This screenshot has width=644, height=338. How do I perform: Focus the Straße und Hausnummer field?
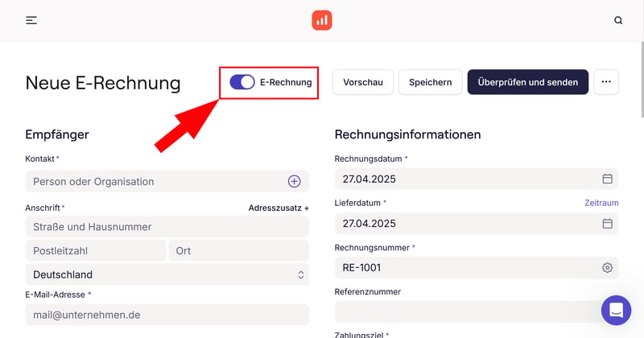pos(167,227)
